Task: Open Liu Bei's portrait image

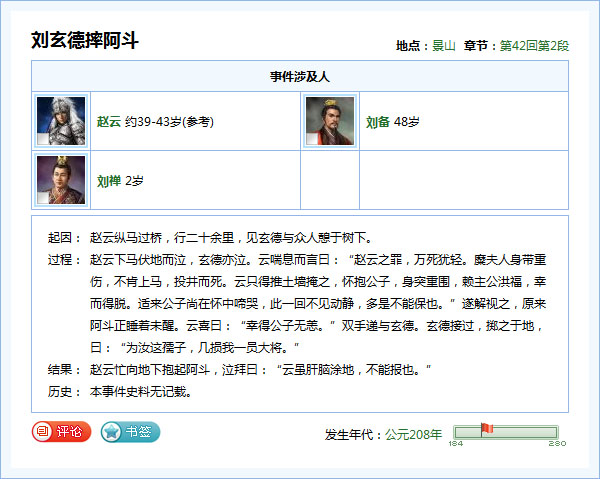Action: (330, 121)
